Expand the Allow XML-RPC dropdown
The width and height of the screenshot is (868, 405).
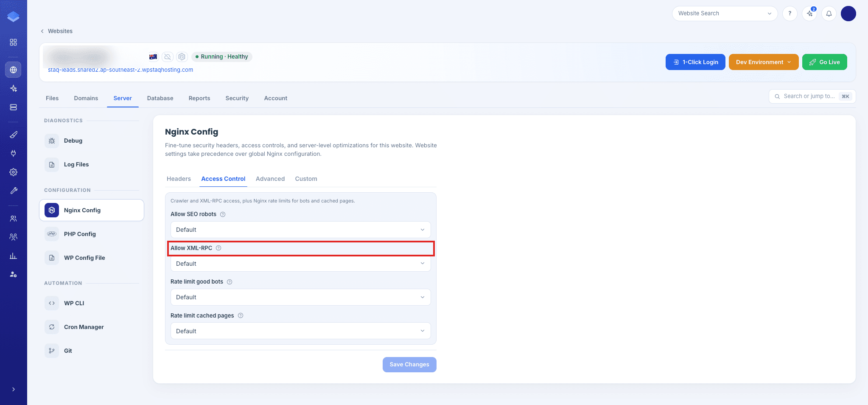(300, 264)
